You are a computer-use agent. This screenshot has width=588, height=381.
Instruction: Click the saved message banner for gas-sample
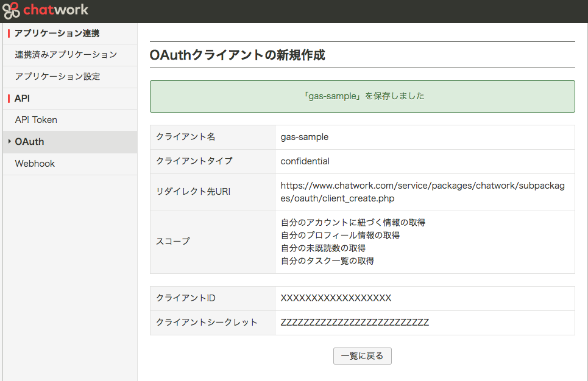tap(363, 96)
